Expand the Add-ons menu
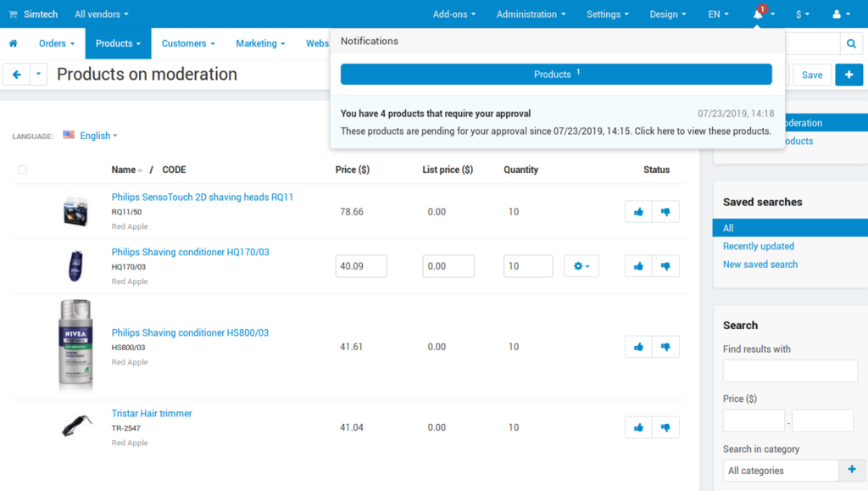The height and width of the screenshot is (491, 868). [454, 14]
